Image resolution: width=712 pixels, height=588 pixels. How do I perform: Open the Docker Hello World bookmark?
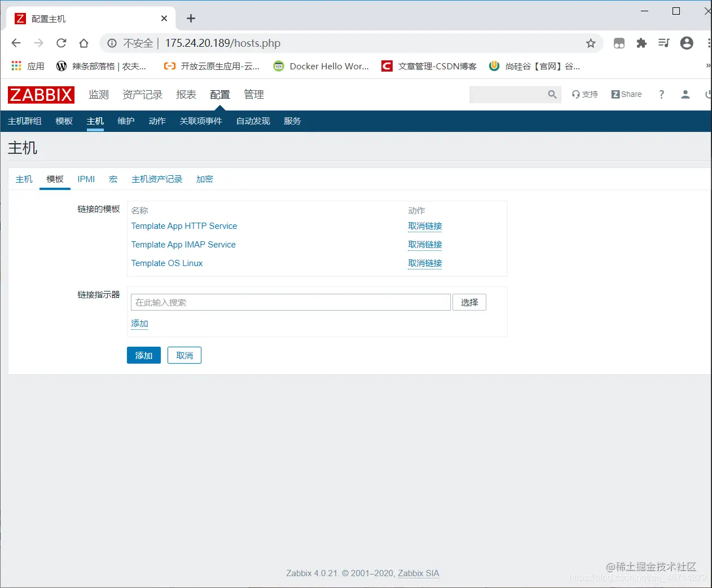click(321, 66)
